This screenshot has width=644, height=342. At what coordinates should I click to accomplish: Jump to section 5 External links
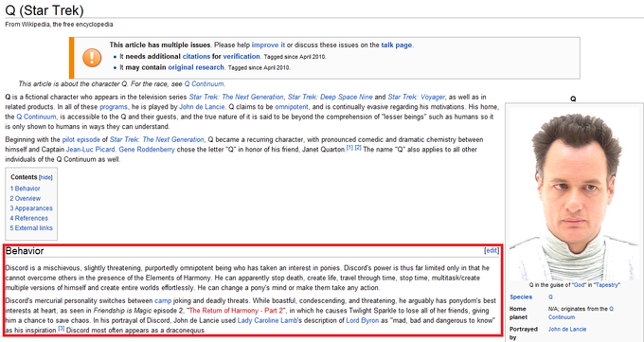(31, 228)
